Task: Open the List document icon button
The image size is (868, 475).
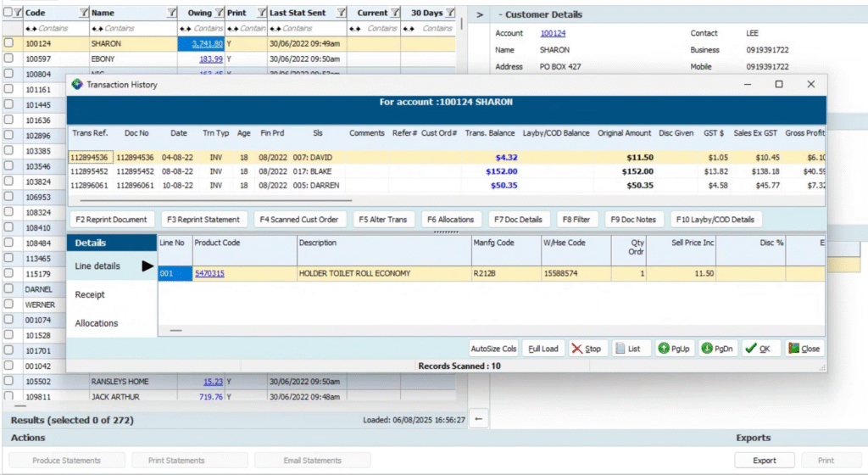Action: coord(631,349)
